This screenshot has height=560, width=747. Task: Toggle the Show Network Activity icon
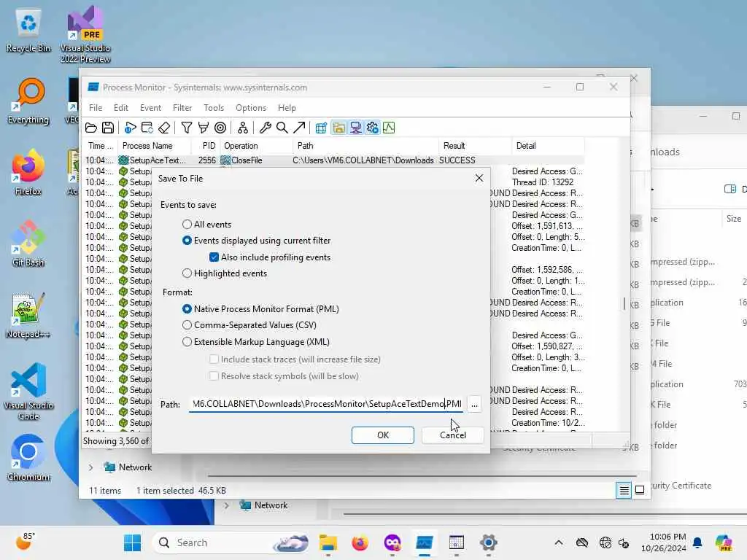pos(355,128)
